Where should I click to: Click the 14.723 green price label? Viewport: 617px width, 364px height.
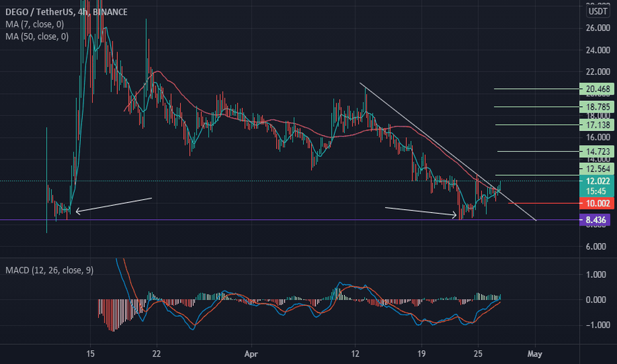click(x=597, y=151)
